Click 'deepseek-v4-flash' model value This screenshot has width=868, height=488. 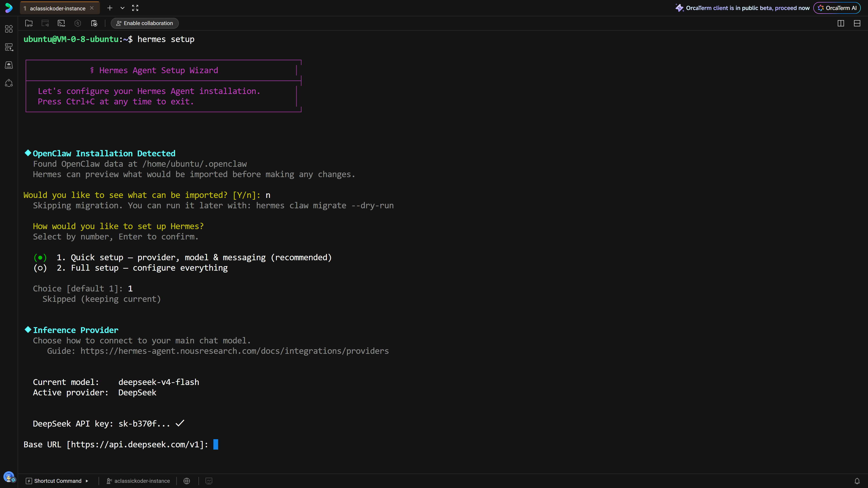pos(159,382)
